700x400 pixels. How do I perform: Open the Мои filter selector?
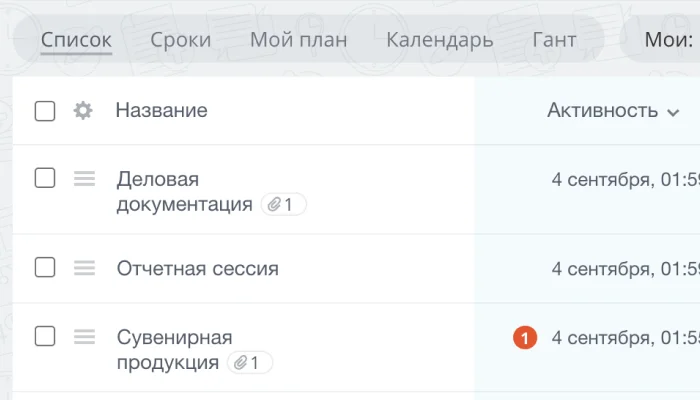(668, 40)
